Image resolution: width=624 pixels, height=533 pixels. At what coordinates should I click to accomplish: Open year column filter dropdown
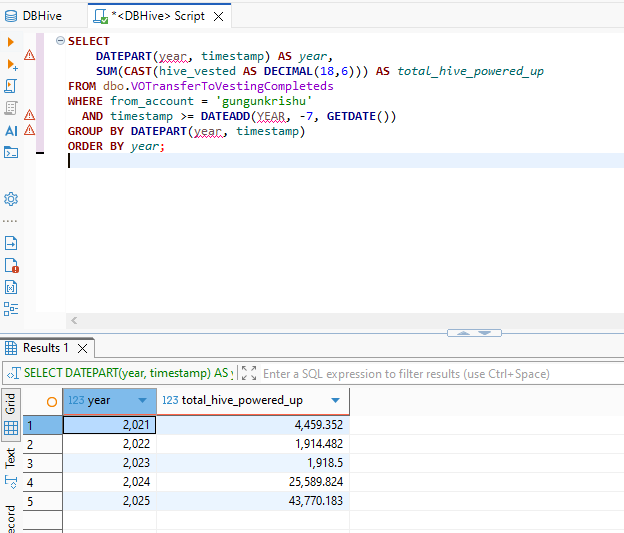141,400
